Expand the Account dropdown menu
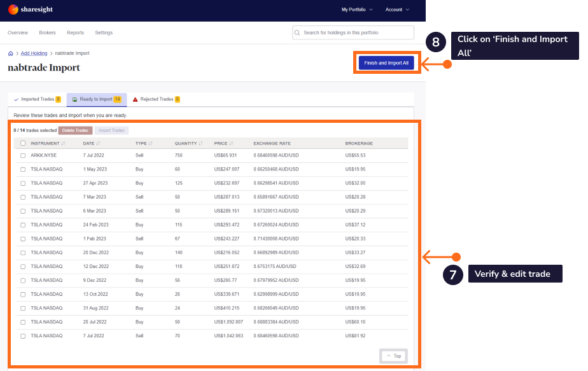 point(397,10)
